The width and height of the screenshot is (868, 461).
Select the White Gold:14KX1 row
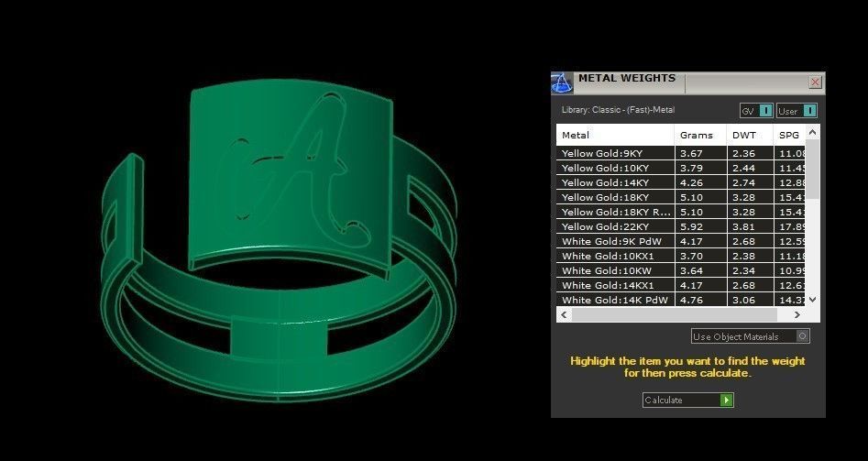pyautogui.click(x=681, y=285)
